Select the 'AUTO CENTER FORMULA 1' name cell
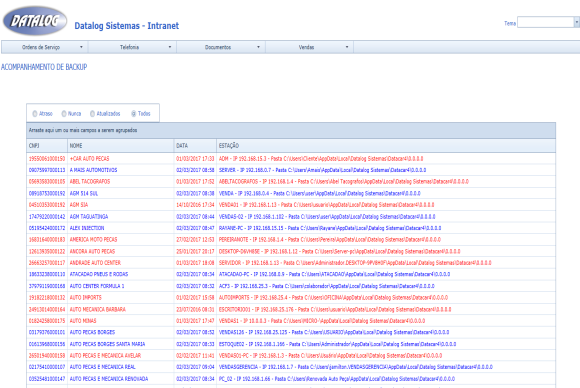Screen dimensions: 580x388 coord(121,286)
